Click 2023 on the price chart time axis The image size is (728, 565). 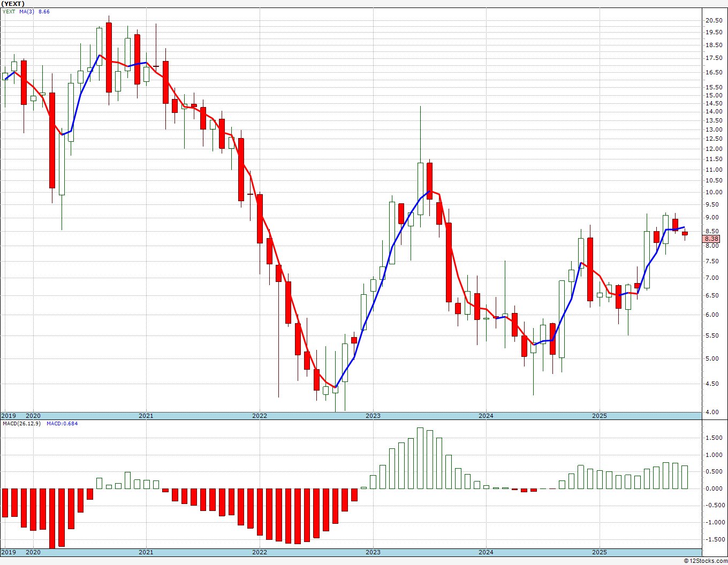click(373, 416)
